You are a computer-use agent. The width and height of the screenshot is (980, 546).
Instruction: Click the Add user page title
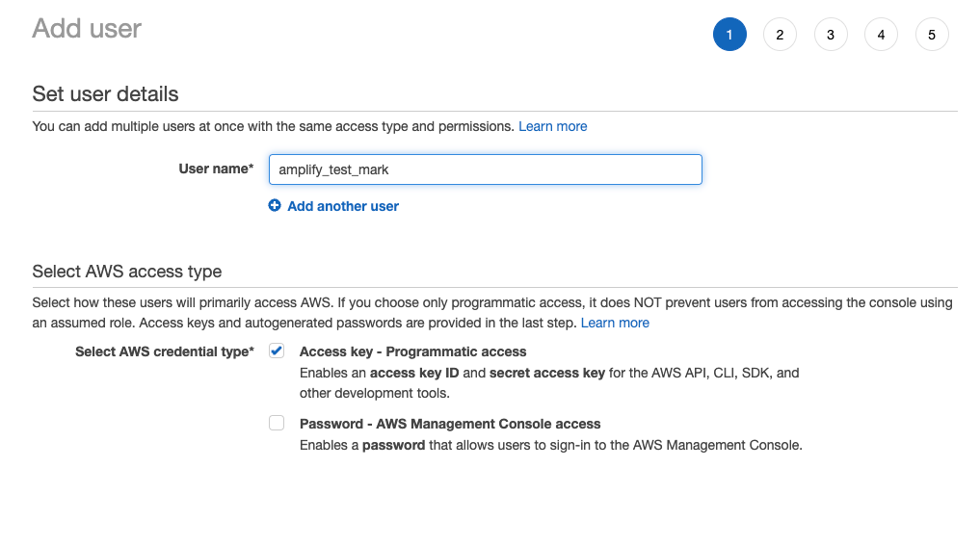pos(87,29)
